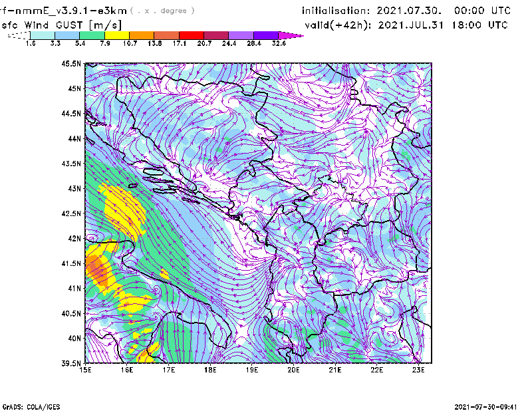Click the 'GrADS: COLA/IGES' footer text
The height and width of the screenshot is (411, 532).
31,407
